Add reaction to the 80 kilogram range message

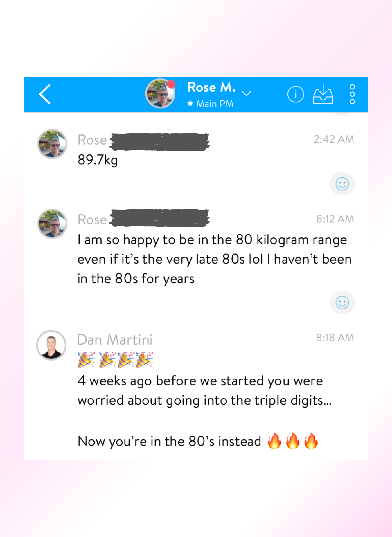[x=342, y=303]
